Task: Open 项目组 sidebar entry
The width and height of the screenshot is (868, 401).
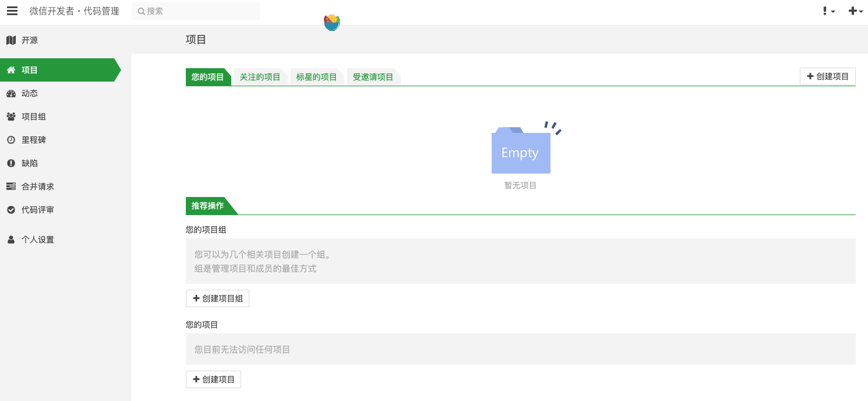Action: coord(66,117)
